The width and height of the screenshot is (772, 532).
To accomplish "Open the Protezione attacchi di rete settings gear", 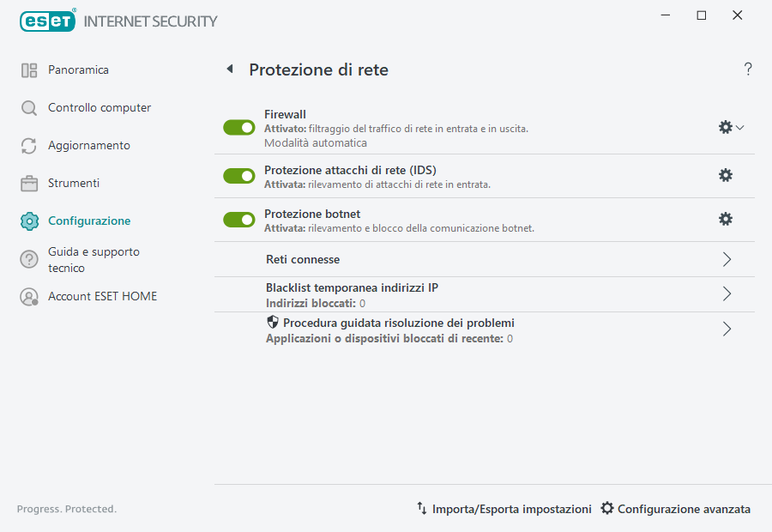I will point(726,175).
